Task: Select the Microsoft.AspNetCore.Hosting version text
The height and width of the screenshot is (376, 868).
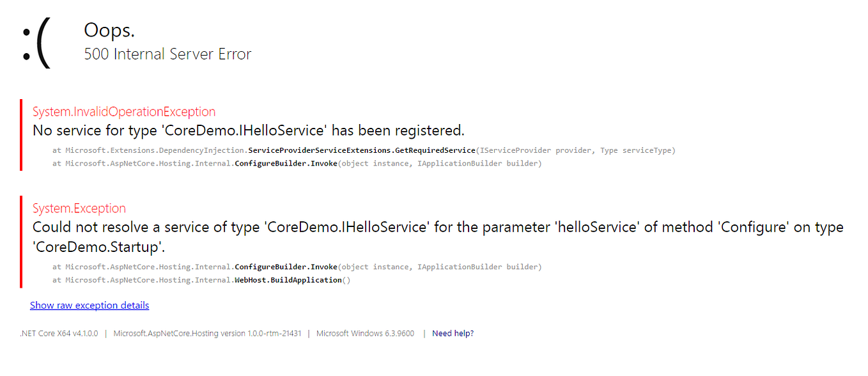Action: point(207,333)
